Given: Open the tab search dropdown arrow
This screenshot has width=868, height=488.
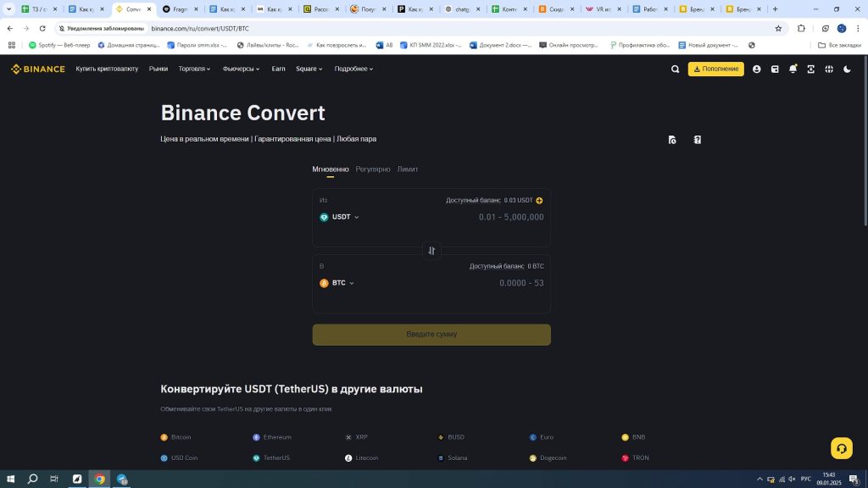Looking at the screenshot, I should (x=8, y=8).
